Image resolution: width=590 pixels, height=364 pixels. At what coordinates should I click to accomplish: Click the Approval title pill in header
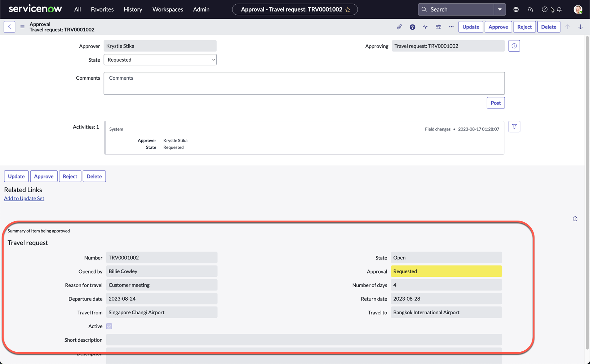[x=295, y=9]
